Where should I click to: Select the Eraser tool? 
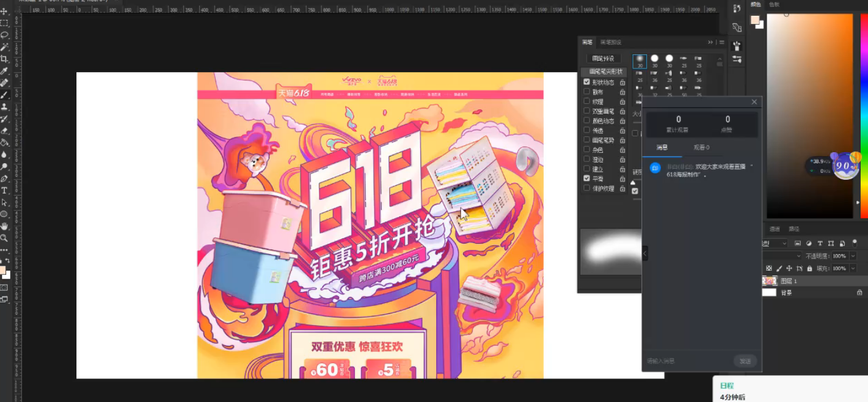[x=4, y=130]
